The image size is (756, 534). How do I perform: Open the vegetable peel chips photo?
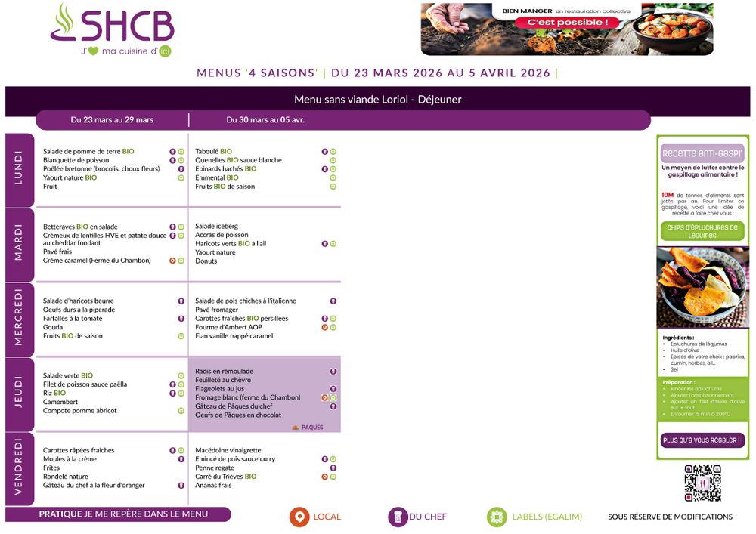coord(702,287)
